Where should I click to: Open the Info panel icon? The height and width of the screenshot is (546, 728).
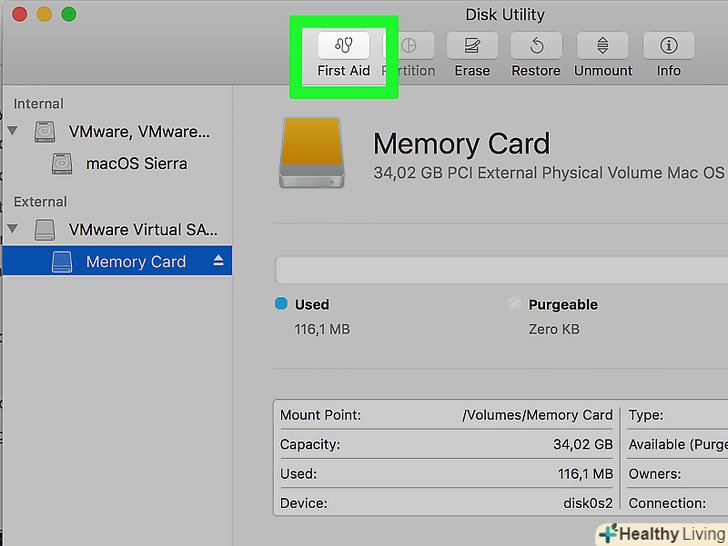pos(668,45)
